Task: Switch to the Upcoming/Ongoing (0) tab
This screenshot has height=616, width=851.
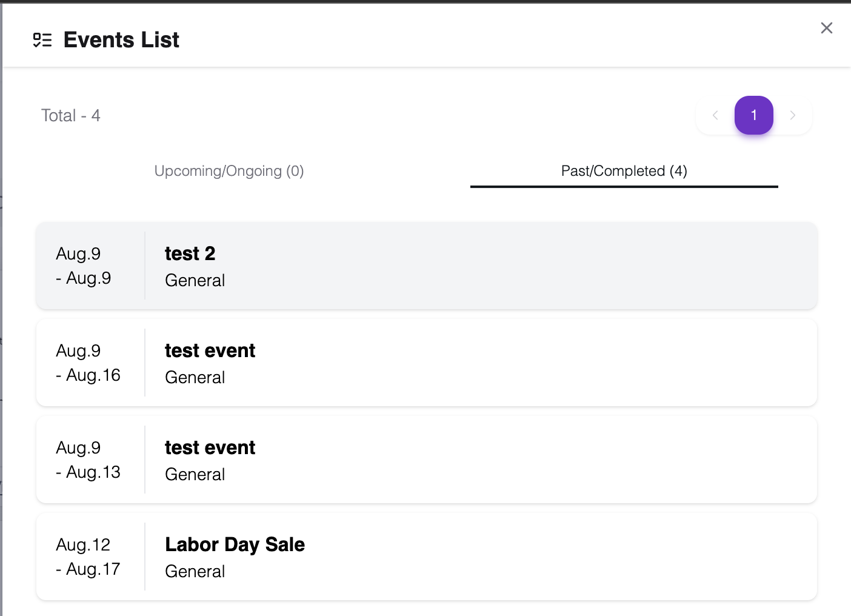Action: point(229,171)
